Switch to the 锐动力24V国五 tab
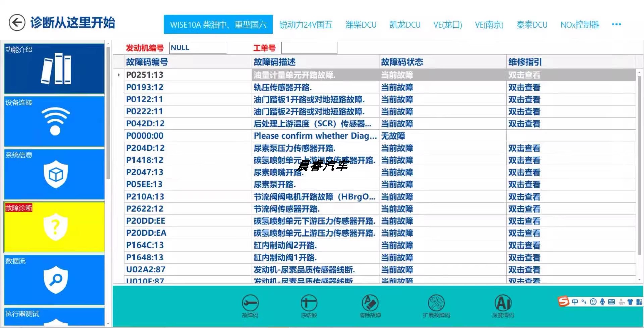 click(306, 24)
